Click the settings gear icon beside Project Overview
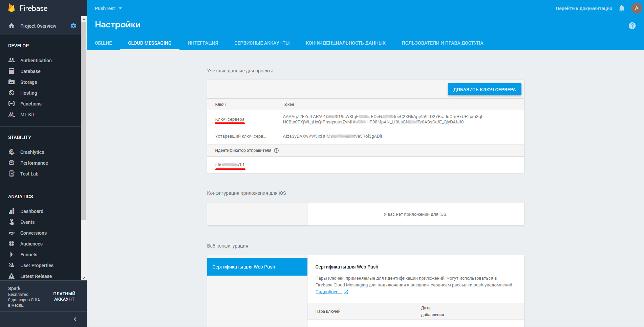Screen dimensions: 644x327 pyautogui.click(x=73, y=26)
